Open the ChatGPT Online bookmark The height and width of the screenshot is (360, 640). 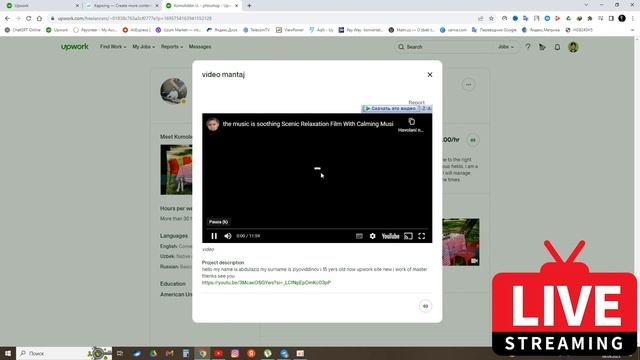[22, 30]
